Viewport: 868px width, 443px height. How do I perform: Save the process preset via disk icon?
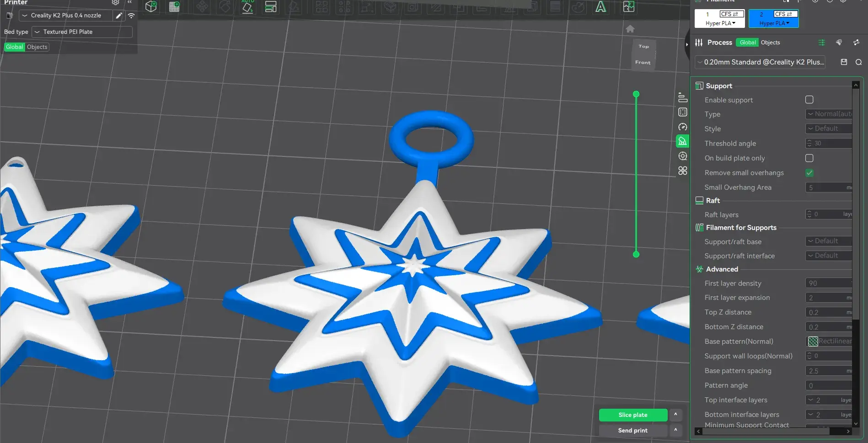coord(844,62)
